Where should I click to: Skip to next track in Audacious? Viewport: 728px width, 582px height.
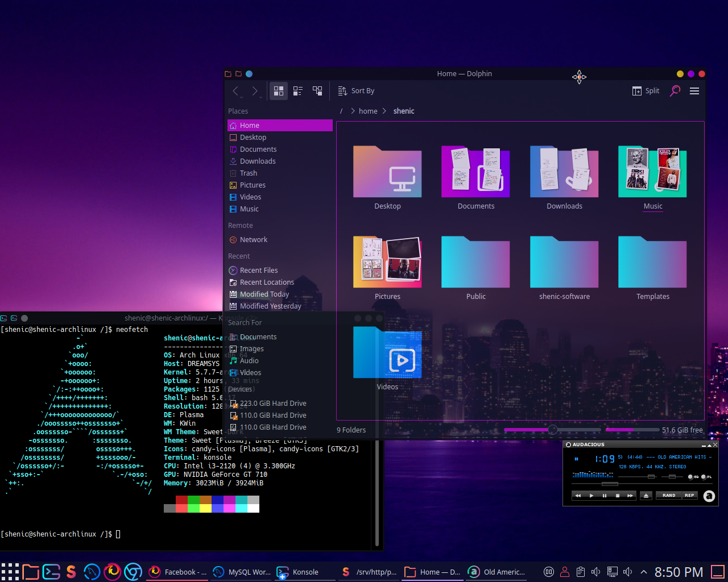(630, 496)
